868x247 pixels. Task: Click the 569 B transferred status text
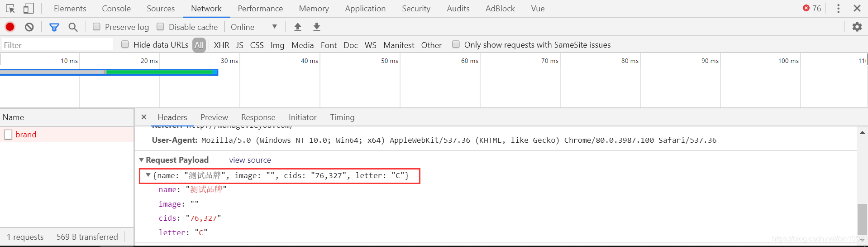pyautogui.click(x=87, y=237)
